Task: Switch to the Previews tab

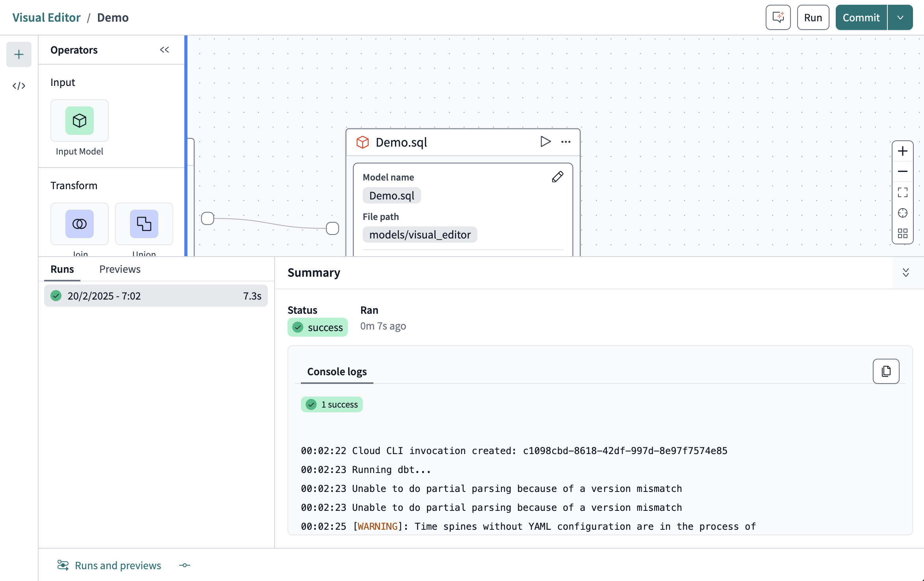Action: click(x=120, y=269)
